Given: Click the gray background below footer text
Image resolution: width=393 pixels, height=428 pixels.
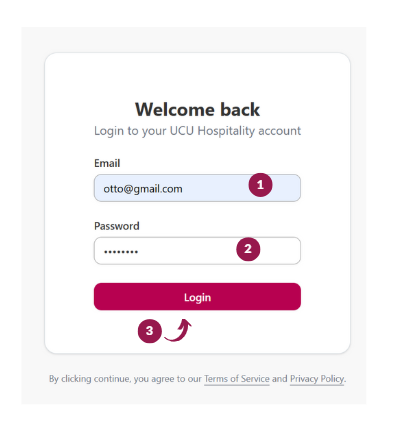Looking at the screenshot, I should (194, 395).
